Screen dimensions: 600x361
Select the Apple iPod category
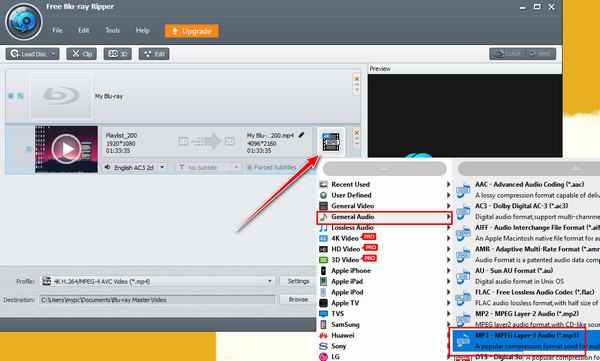(385, 292)
